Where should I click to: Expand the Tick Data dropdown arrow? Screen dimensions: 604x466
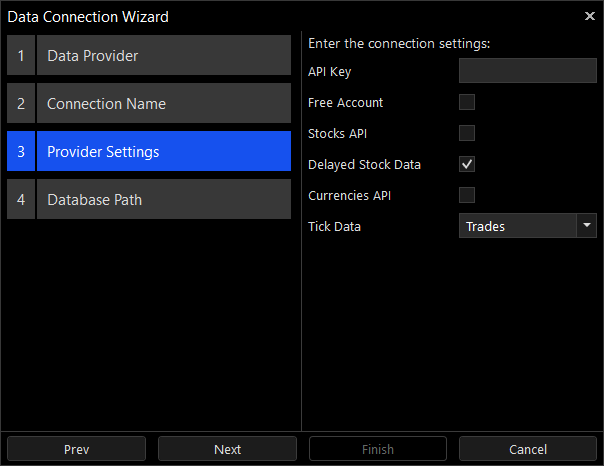click(586, 226)
